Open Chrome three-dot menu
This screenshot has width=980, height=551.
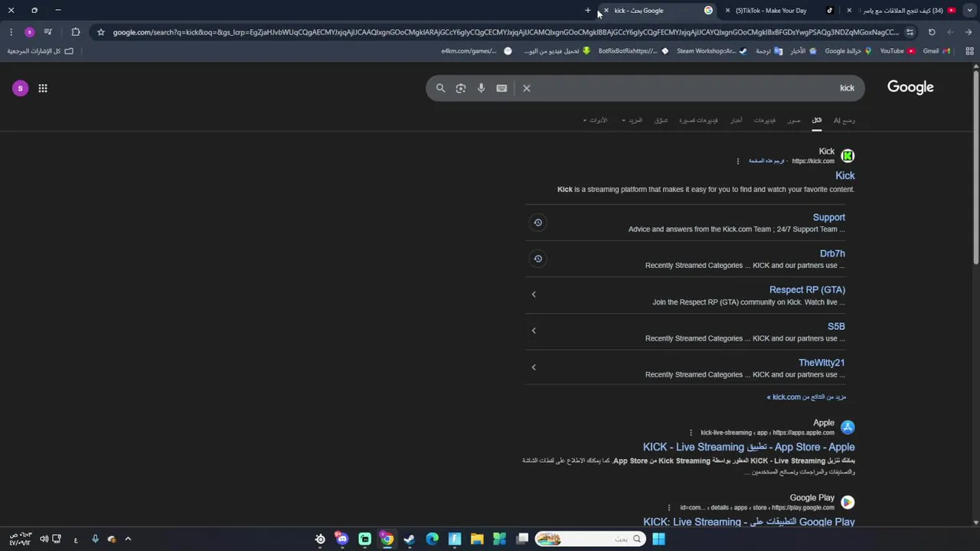click(x=11, y=32)
